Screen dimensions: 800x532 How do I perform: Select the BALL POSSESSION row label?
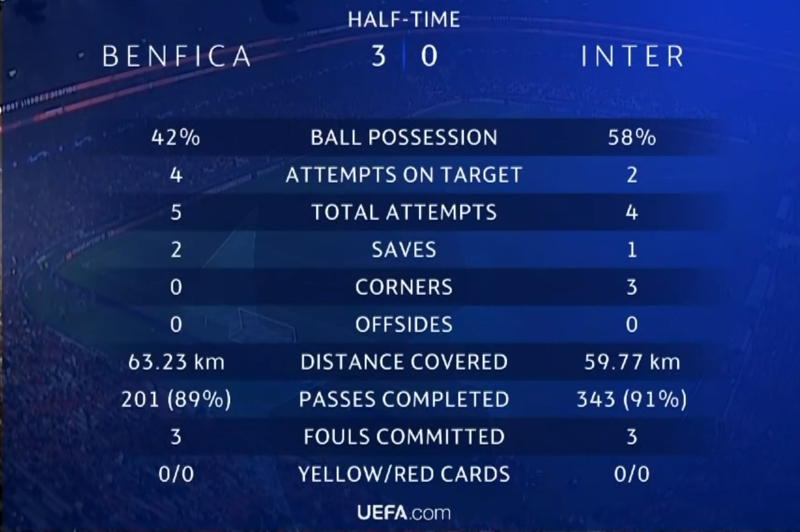[404, 137]
